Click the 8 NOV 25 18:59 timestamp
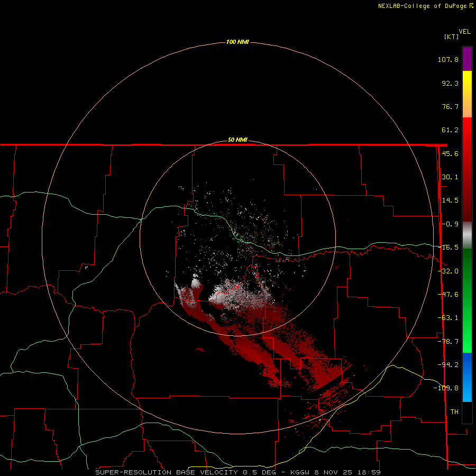This screenshot has height=476, width=476. point(347,472)
